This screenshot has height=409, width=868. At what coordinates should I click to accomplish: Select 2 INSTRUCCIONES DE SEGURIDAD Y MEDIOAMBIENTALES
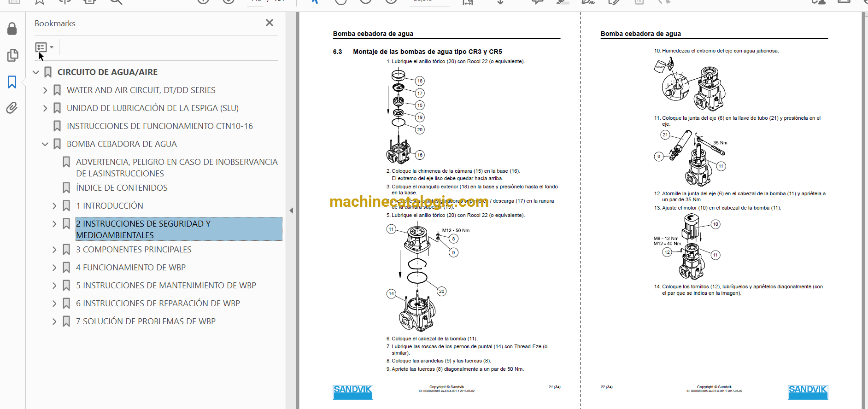pos(179,229)
